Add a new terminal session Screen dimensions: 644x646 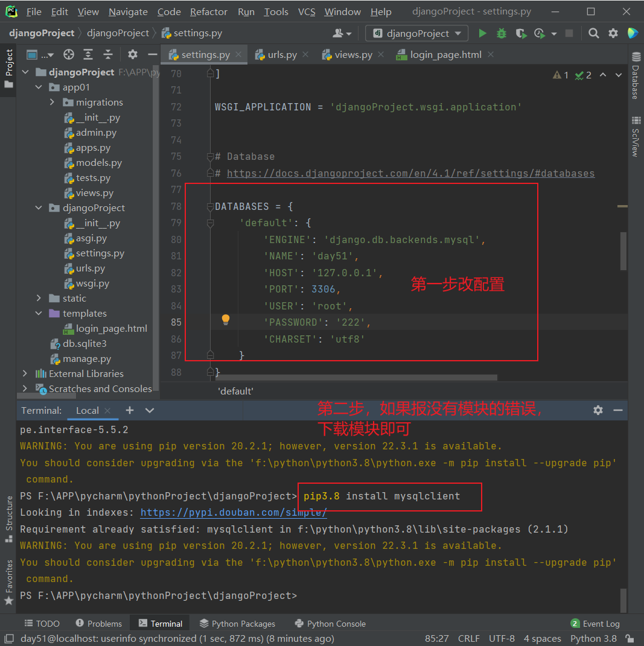129,410
